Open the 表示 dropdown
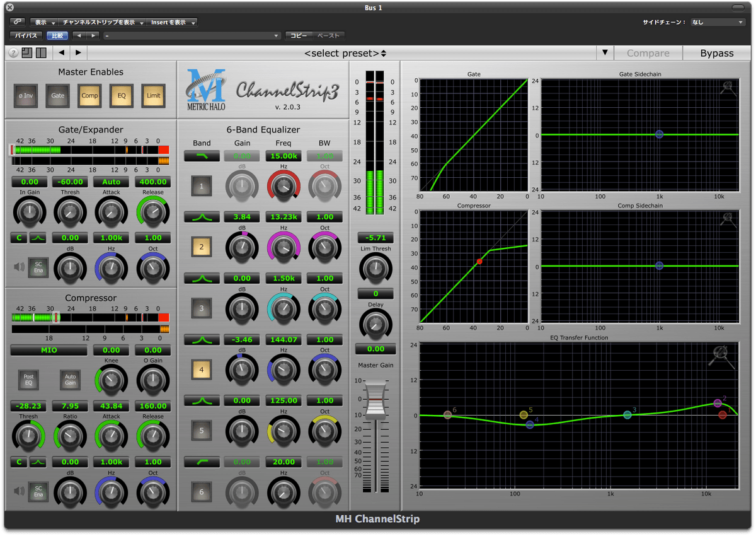 (x=43, y=22)
